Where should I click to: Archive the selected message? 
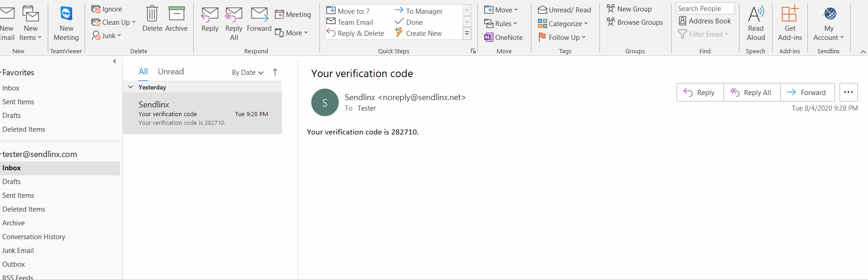[176, 20]
